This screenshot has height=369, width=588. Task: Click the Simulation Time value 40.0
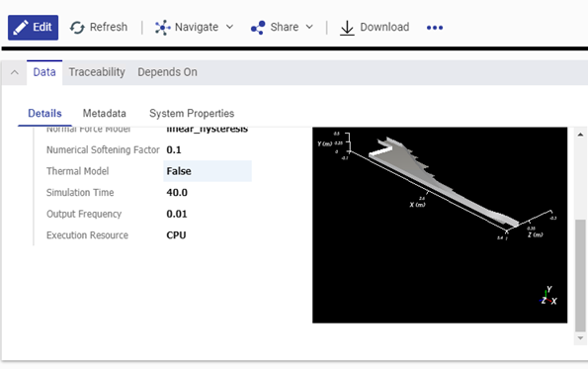pyautogui.click(x=177, y=193)
